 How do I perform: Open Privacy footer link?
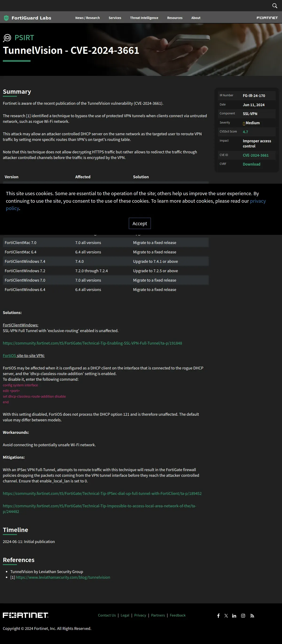(140, 615)
